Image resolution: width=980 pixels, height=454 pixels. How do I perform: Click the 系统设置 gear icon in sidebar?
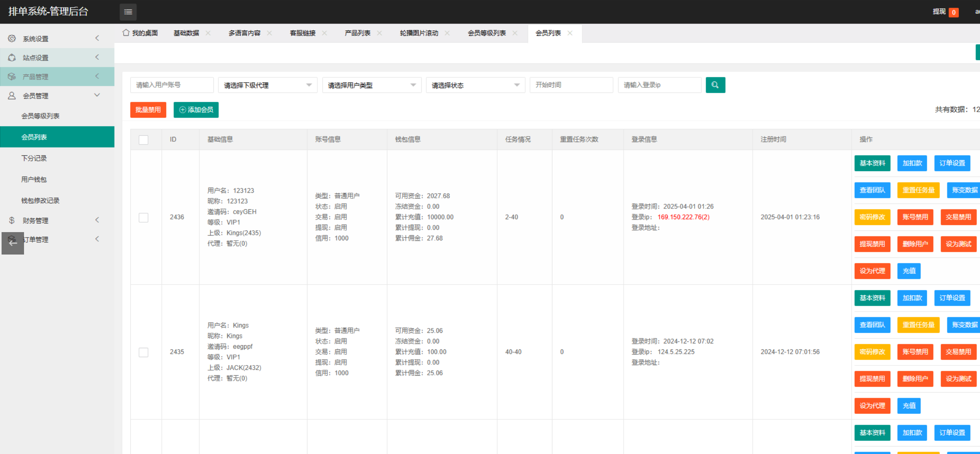pos(12,39)
